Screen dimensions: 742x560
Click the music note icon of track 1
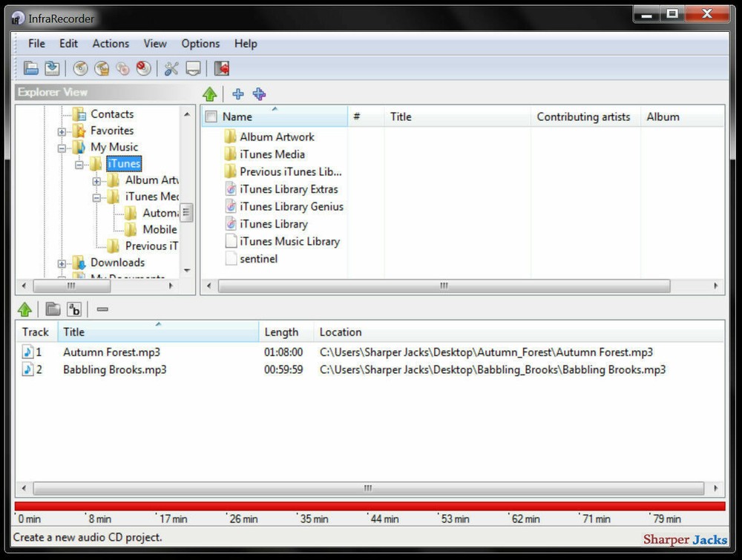[28, 352]
